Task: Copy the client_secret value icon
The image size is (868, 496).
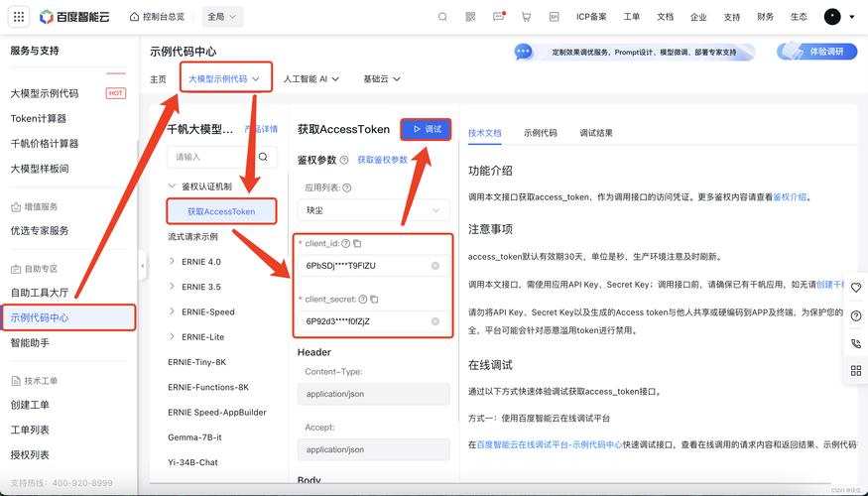Action: pyautogui.click(x=375, y=299)
